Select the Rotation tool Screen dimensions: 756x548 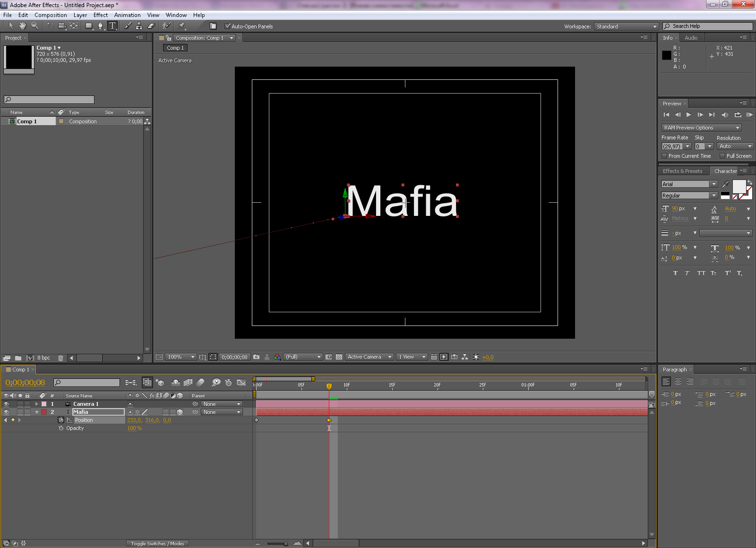click(x=50, y=26)
